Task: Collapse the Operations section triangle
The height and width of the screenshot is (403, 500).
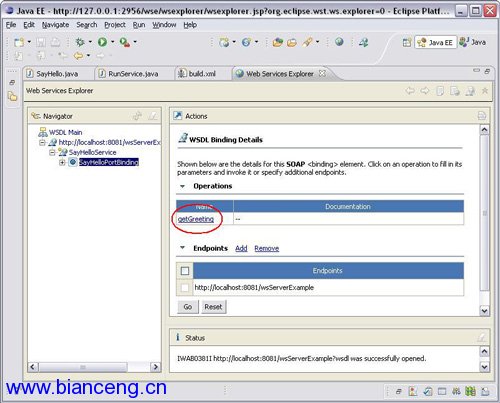Action: (182, 186)
